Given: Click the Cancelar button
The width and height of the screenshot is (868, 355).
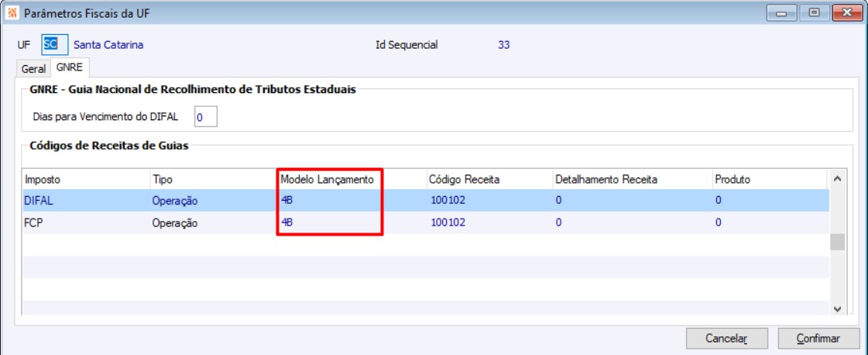Looking at the screenshot, I should (727, 339).
